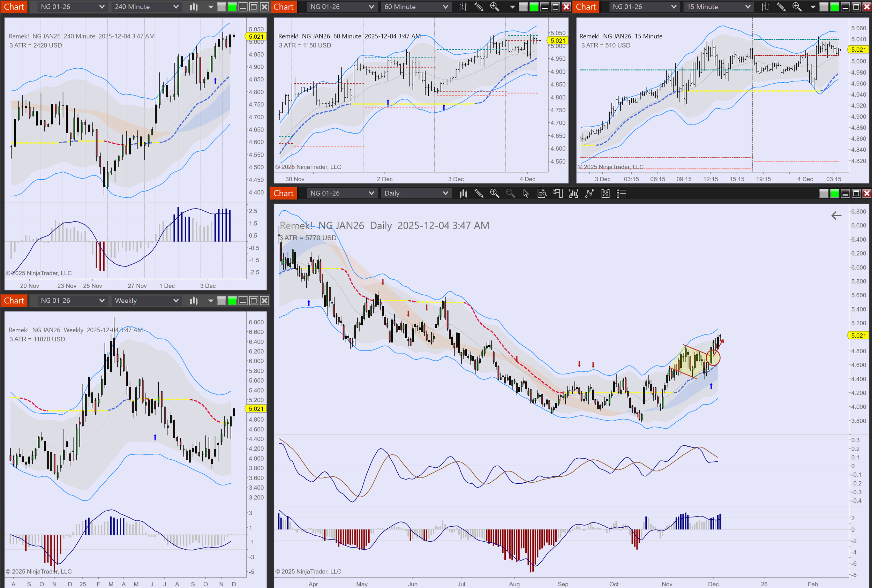Select Chart tab of Daily window

(284, 193)
